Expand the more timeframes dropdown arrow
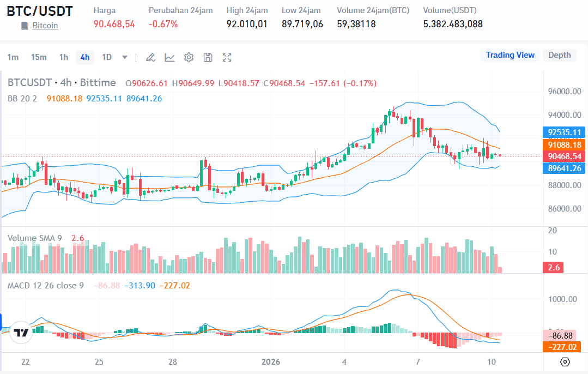 pos(125,57)
